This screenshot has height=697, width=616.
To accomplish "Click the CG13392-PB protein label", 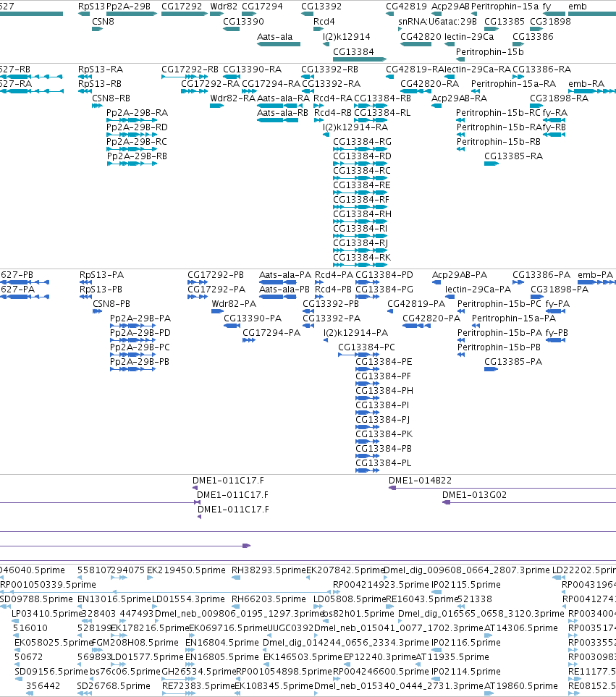I will [331, 303].
